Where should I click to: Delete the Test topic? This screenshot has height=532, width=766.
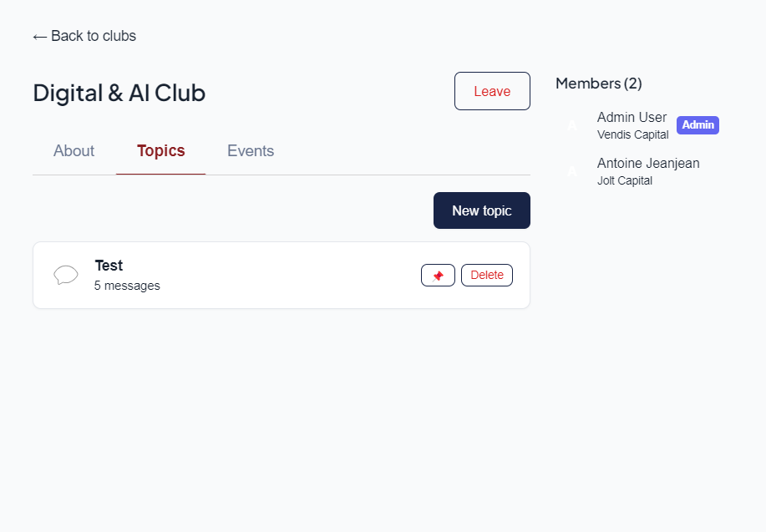click(487, 275)
